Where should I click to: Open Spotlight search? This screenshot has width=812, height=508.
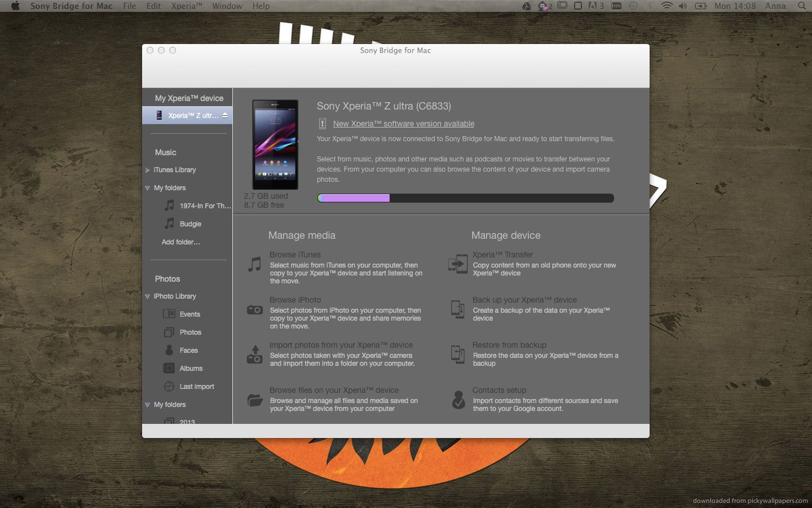pyautogui.click(x=801, y=6)
